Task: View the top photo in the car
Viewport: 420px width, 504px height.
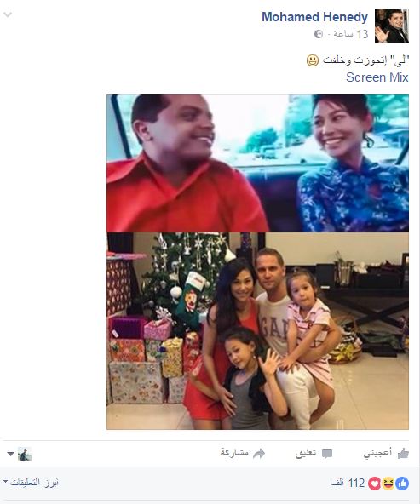Action: point(257,163)
